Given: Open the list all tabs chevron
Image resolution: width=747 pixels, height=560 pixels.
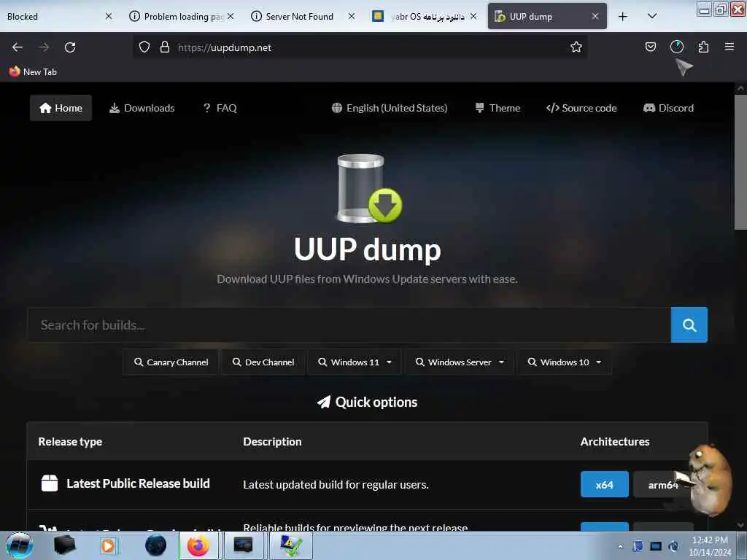Looking at the screenshot, I should pyautogui.click(x=652, y=16).
